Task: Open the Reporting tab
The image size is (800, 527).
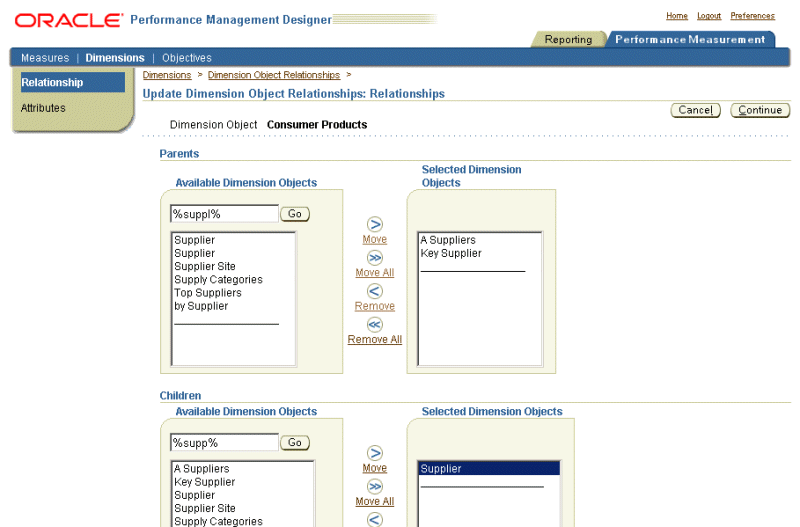Action: click(x=568, y=39)
